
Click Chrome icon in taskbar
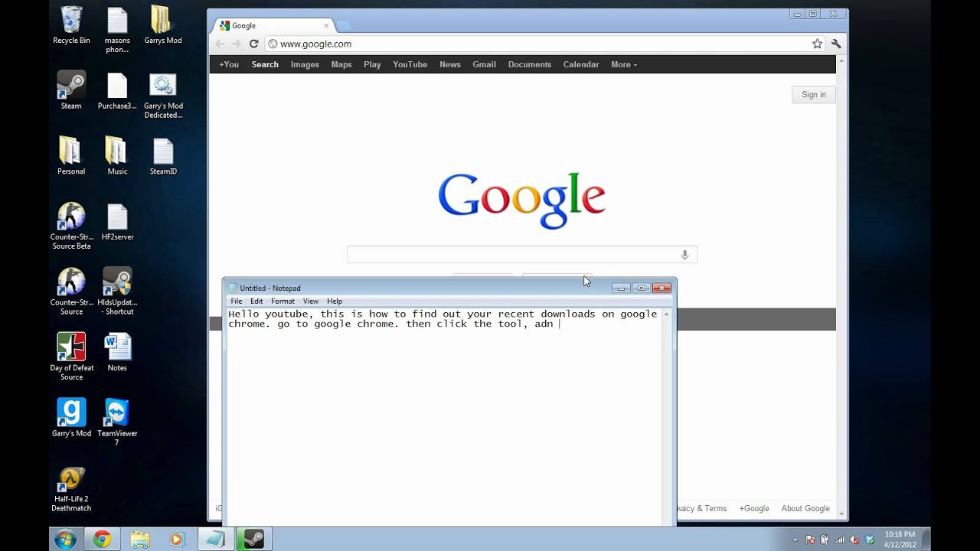[x=102, y=540]
